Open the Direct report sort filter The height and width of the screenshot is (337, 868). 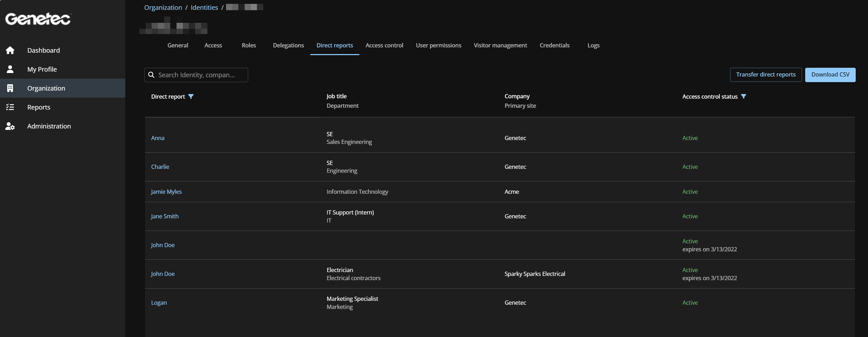pyautogui.click(x=192, y=97)
